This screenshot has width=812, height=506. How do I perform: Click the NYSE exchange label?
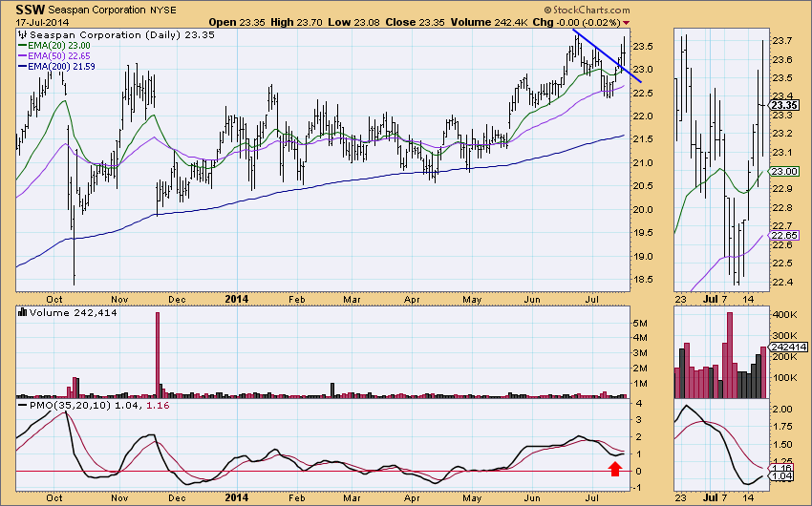[162, 11]
